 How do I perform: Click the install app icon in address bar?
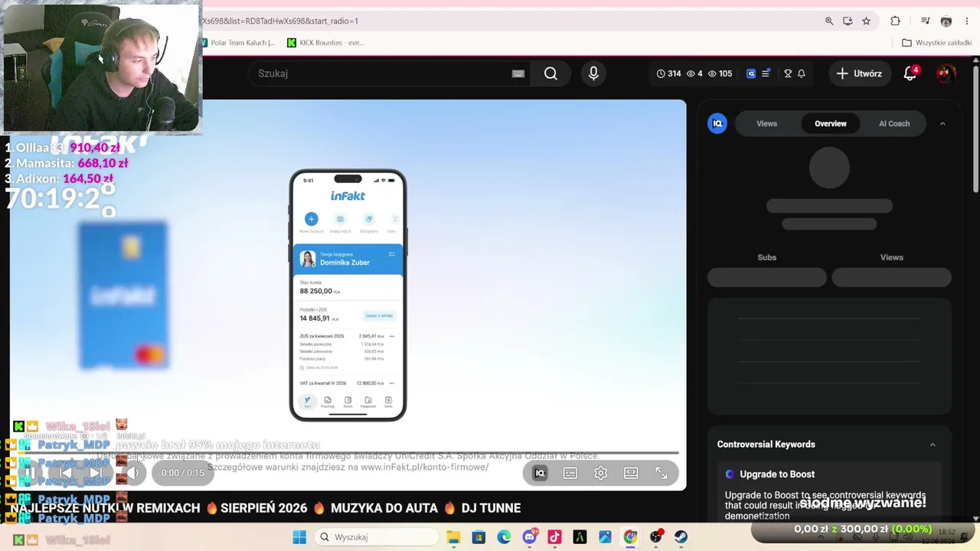848,21
